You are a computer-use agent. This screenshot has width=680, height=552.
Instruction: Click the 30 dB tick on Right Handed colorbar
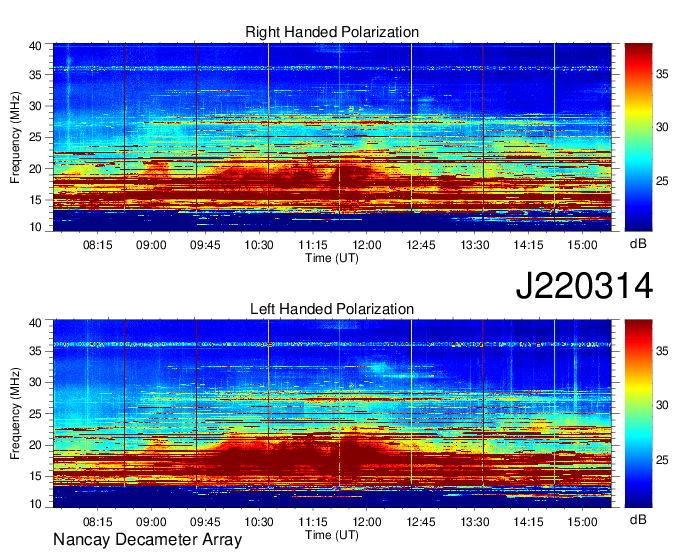[x=662, y=127]
